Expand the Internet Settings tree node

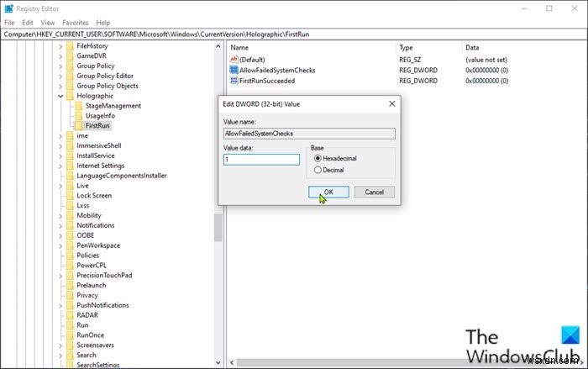[60, 166]
